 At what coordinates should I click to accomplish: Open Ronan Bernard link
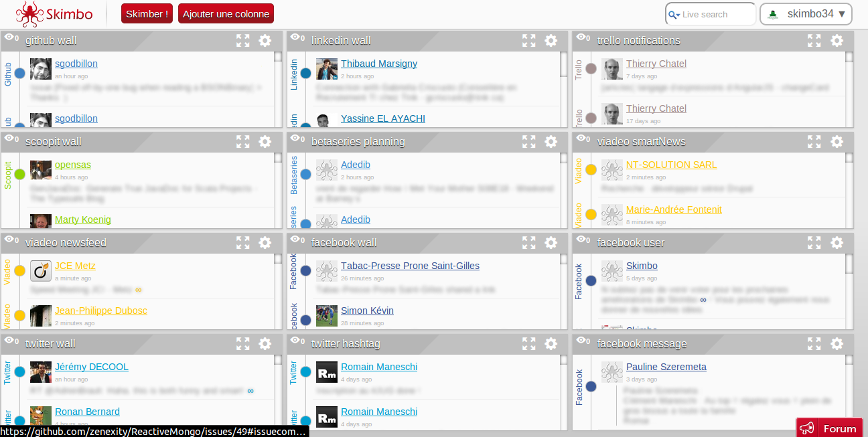87,412
